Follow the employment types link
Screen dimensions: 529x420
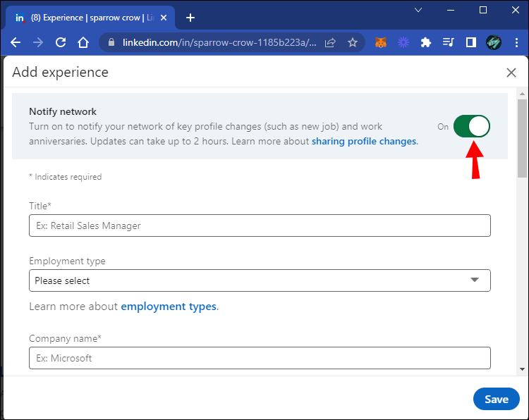(169, 307)
